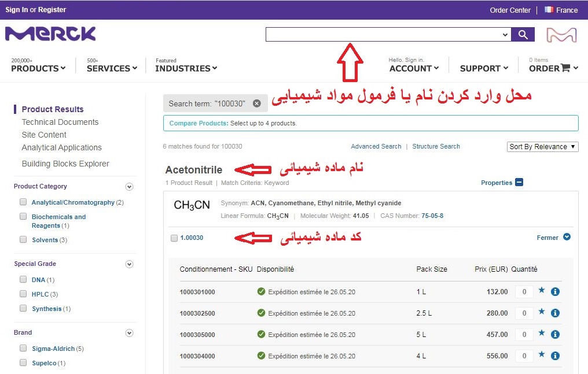Check the DNA special grade filter
The height and width of the screenshot is (374, 588).
pyautogui.click(x=23, y=279)
